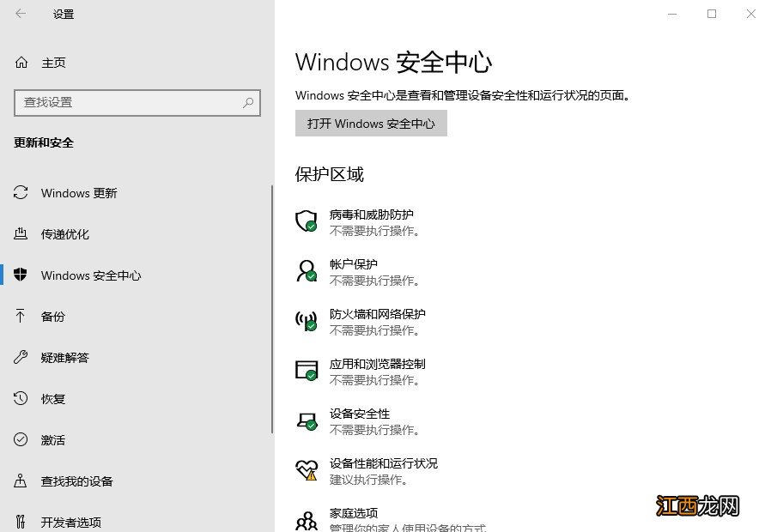Image resolution: width=771 pixels, height=532 pixels.
Task: Click the 疑难解答 wrench icon
Action: click(20, 357)
